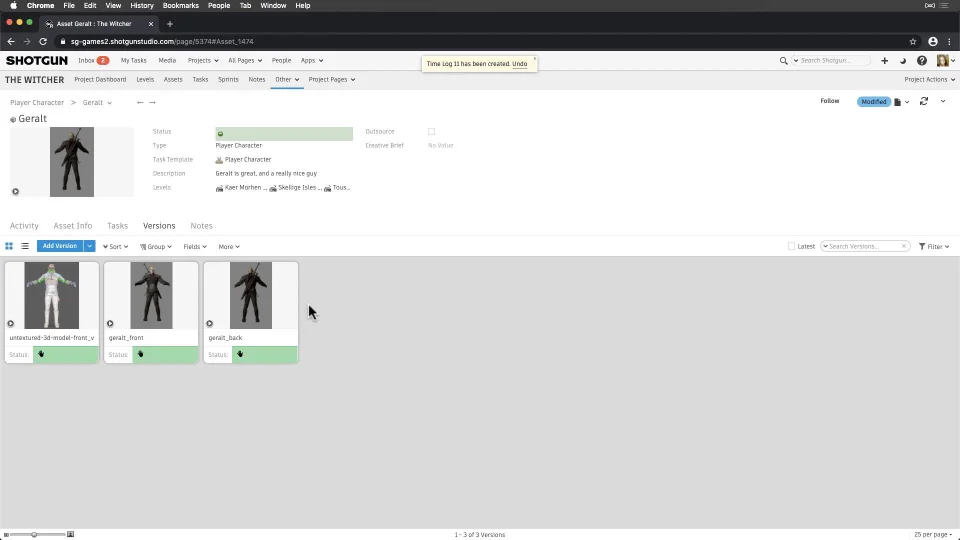Expand the Group dropdown

click(x=156, y=247)
